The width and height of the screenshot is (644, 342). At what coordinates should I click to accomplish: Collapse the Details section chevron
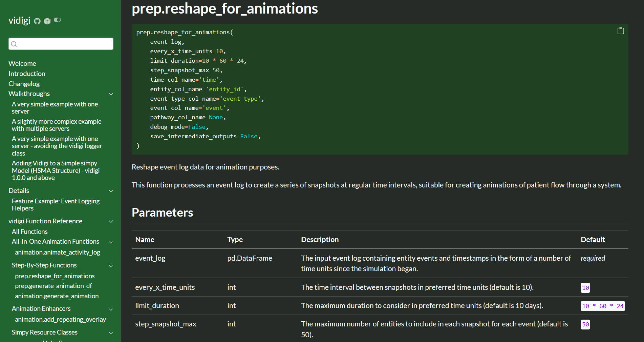pyautogui.click(x=111, y=191)
